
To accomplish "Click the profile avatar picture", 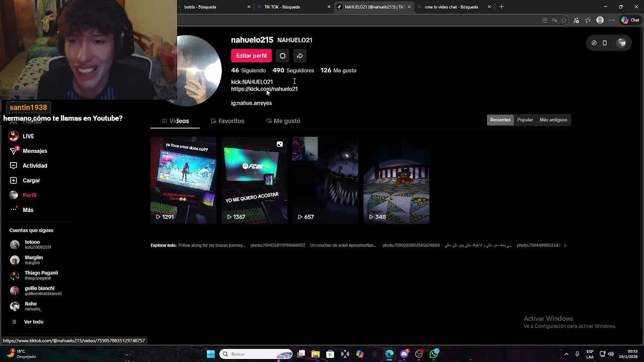I will [199, 70].
